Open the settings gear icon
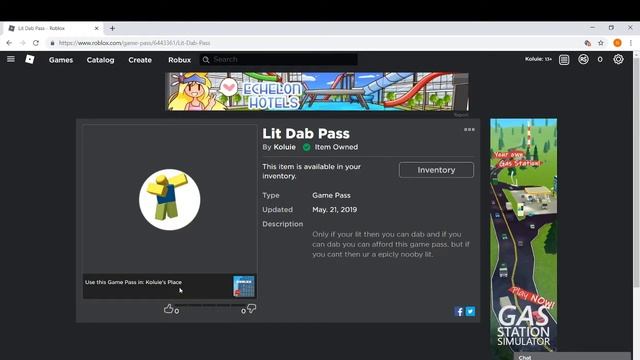 (x=618, y=59)
